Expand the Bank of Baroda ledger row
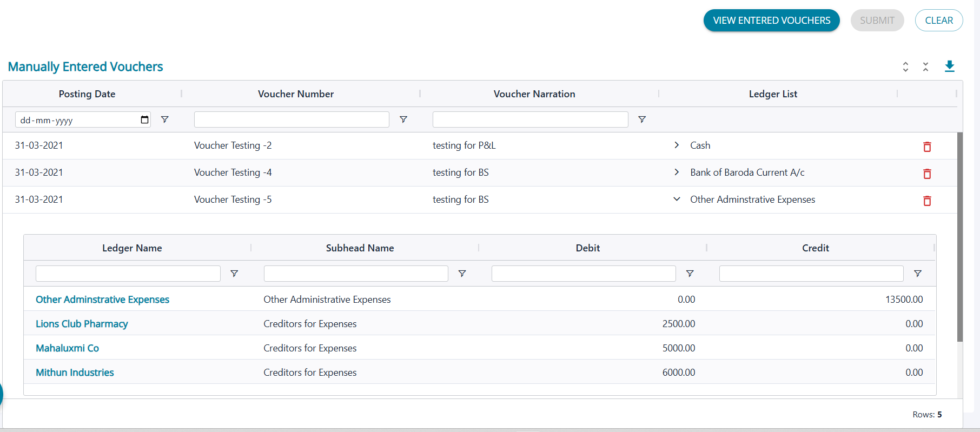The image size is (980, 432). coord(677,172)
